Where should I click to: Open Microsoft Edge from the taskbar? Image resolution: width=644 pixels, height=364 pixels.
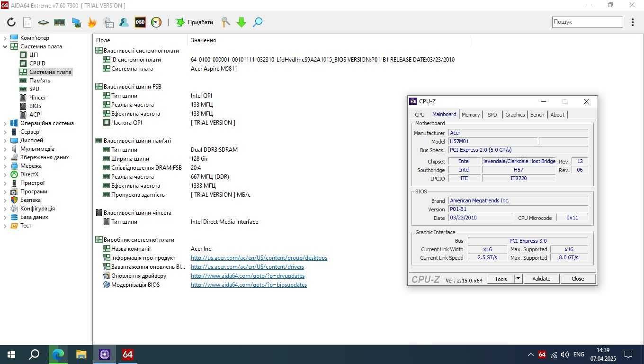click(x=58, y=355)
